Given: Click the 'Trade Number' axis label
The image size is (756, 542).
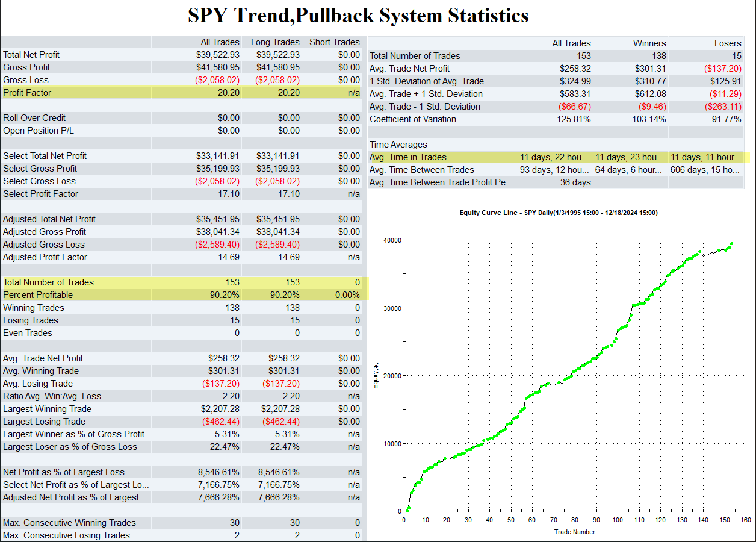Looking at the screenshot, I should pyautogui.click(x=575, y=532).
